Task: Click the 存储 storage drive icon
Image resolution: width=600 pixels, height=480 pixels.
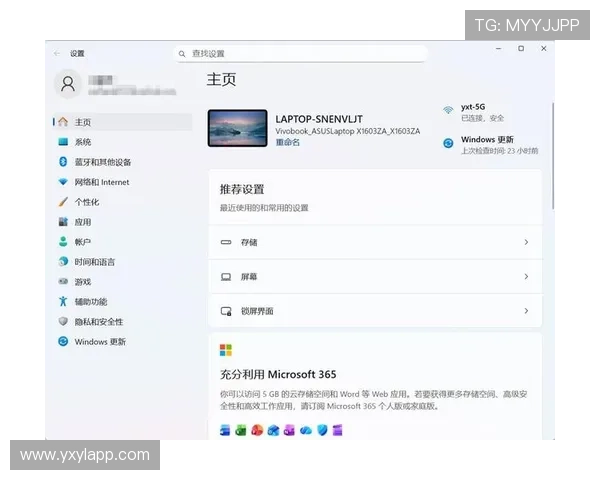Action: tap(226, 242)
